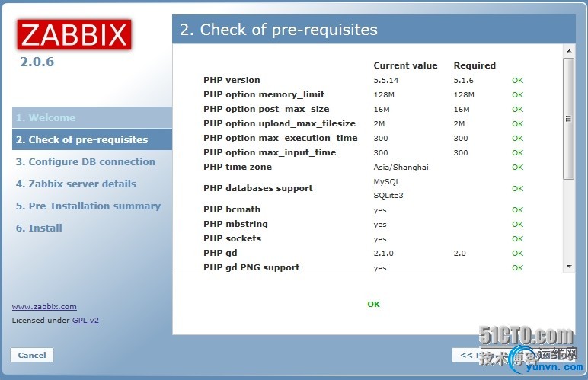Click the 'Current value' column header
Viewport: 588px width, 380px height.
[405, 65]
